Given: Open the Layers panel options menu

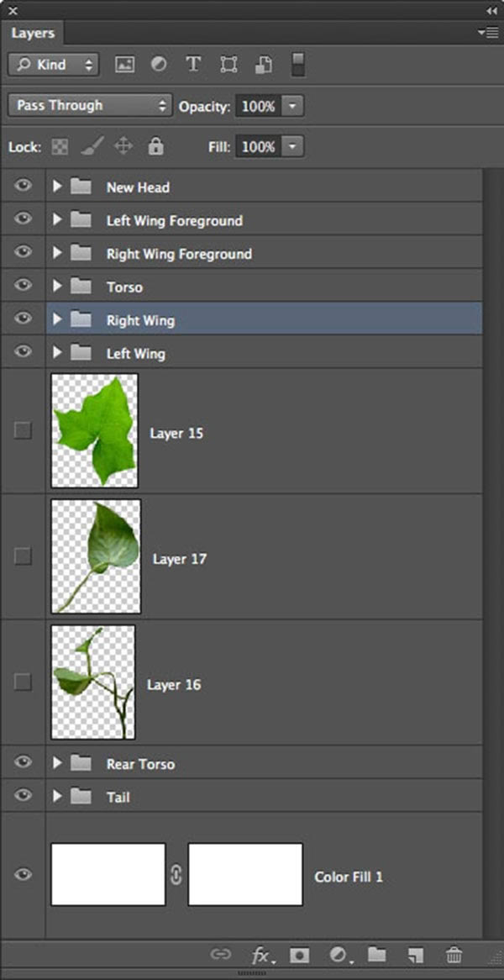Looking at the screenshot, I should point(487,32).
